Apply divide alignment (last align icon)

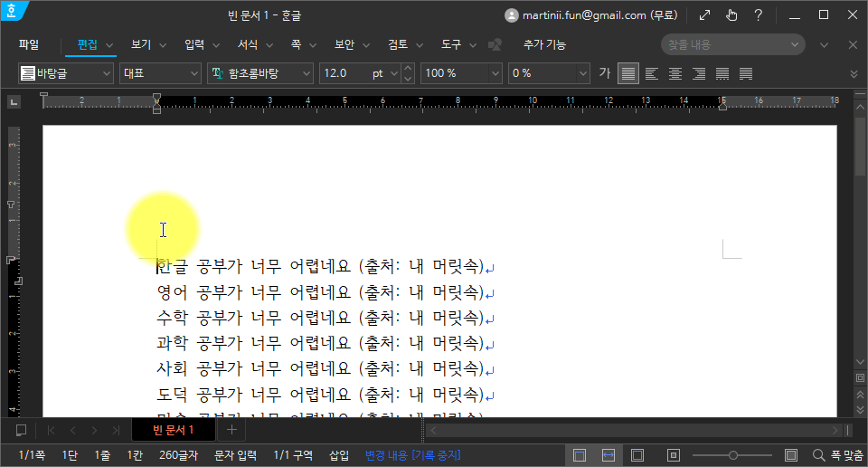coord(746,73)
